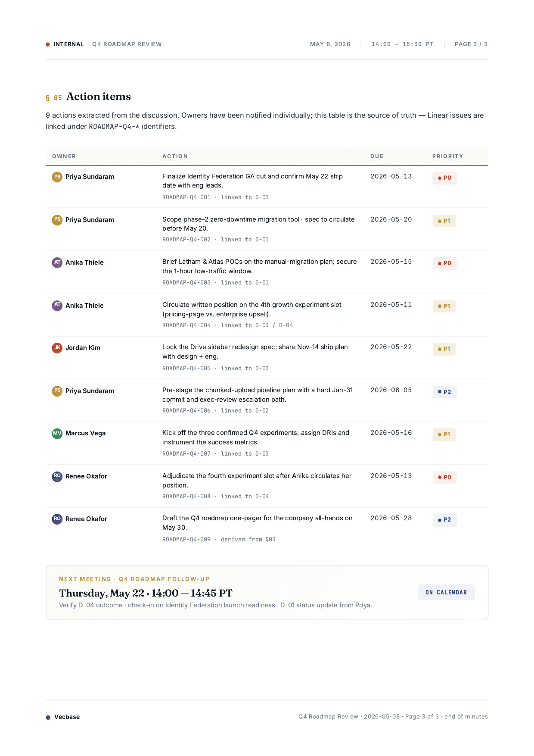Click Marcus Vega's MV avatar icon
The image size is (534, 756).
coord(57,433)
